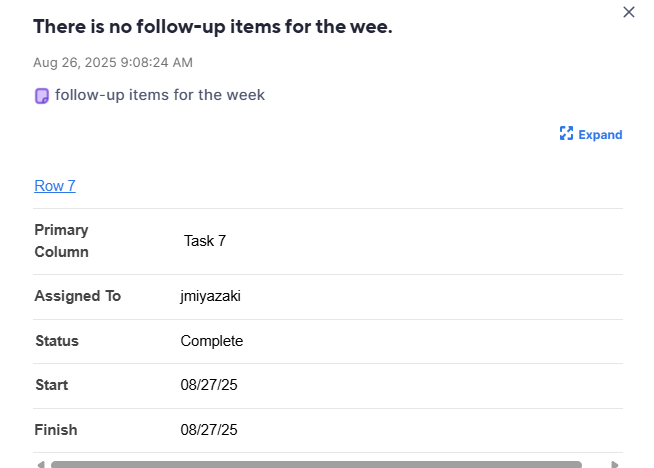Click the Aug 26, 2025 timestamp
The height and width of the screenshot is (468, 654).
pyautogui.click(x=113, y=63)
